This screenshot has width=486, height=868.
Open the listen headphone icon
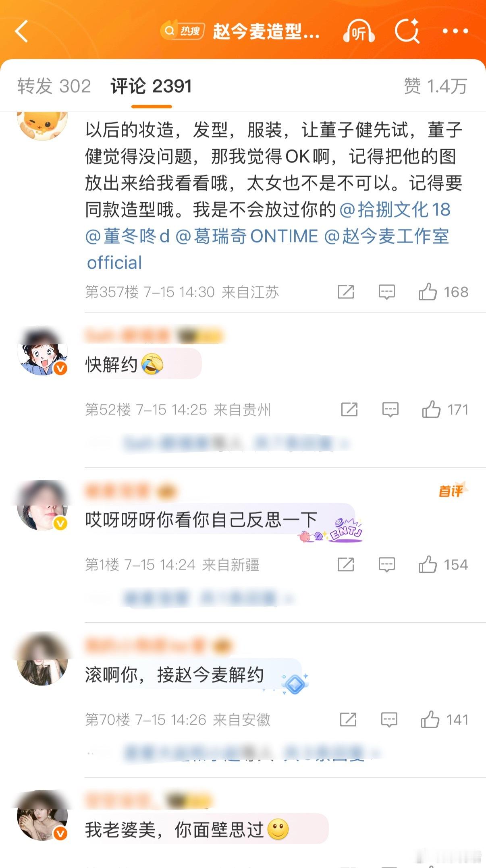pyautogui.click(x=359, y=31)
